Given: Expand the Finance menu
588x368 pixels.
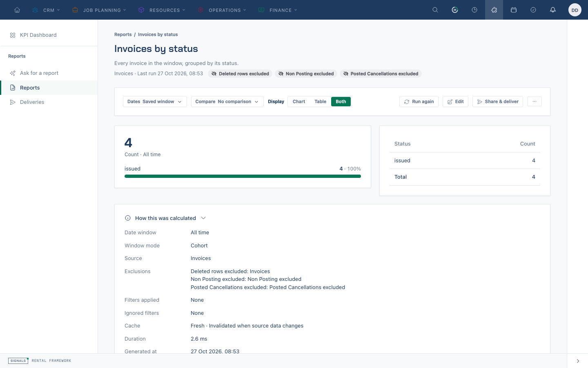Looking at the screenshot, I should click(x=278, y=10).
